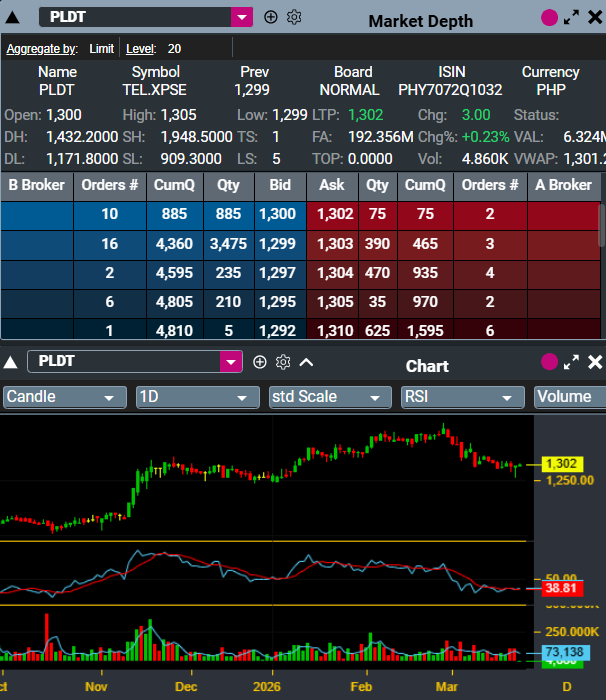
Task: Open the Candle chart type dropdown
Action: (65, 397)
